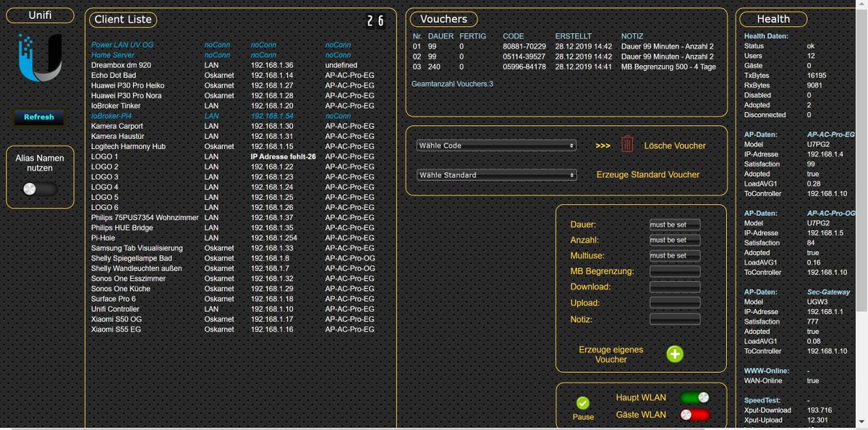Select the Vouchers panel header
This screenshot has height=430, width=868.
(443, 20)
